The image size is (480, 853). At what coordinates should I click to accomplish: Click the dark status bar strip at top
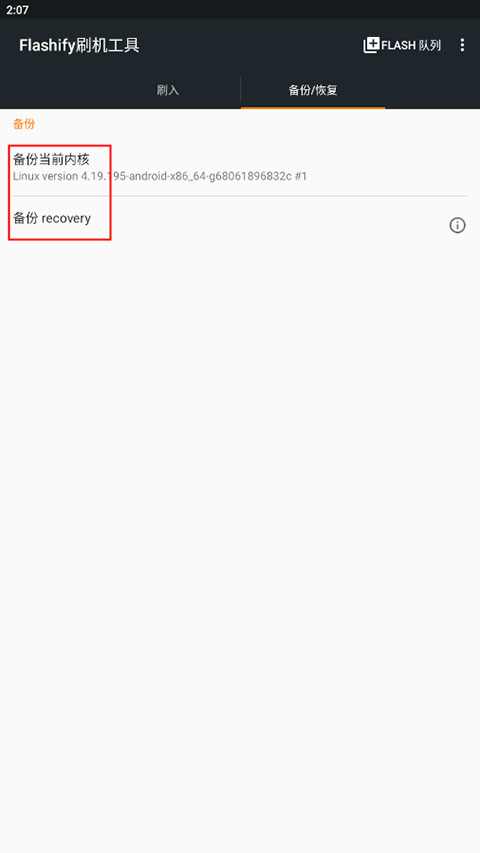pos(240,10)
